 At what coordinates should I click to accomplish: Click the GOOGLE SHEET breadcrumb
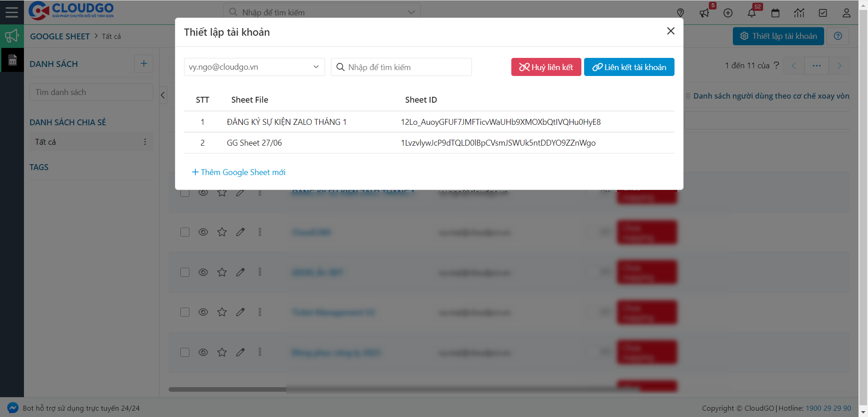(60, 36)
